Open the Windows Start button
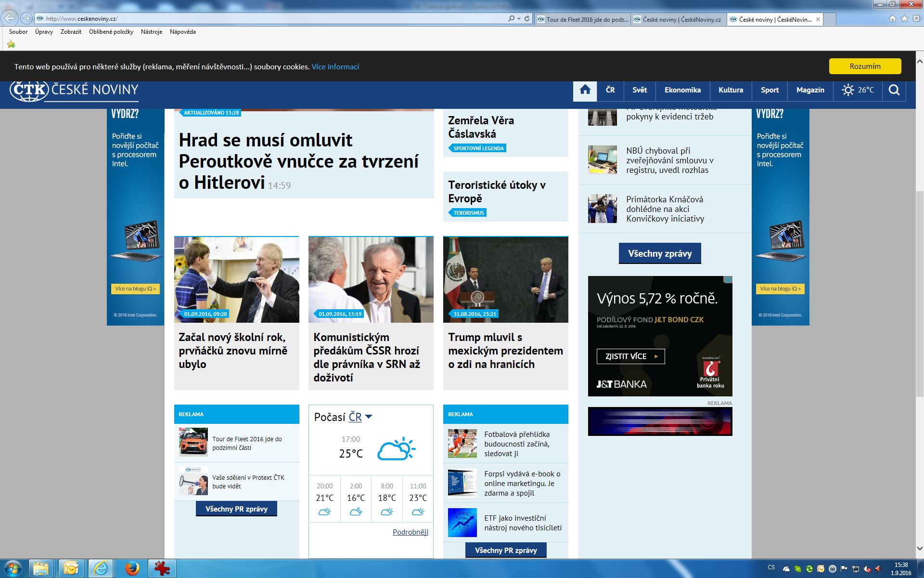 click(12, 569)
